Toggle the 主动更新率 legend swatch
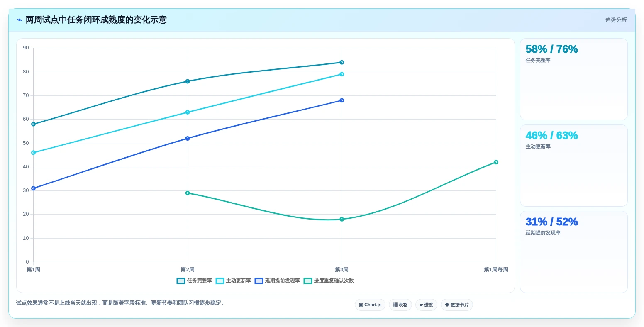 [220, 281]
